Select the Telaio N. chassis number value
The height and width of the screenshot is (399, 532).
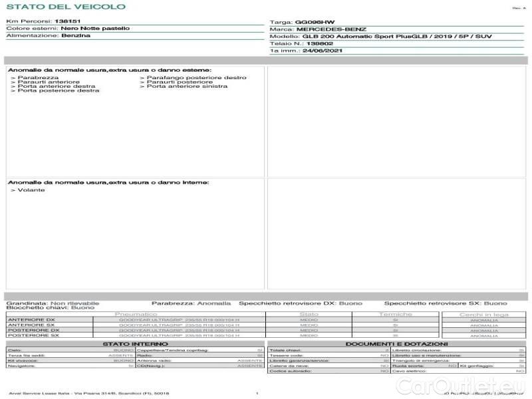[x=320, y=44]
